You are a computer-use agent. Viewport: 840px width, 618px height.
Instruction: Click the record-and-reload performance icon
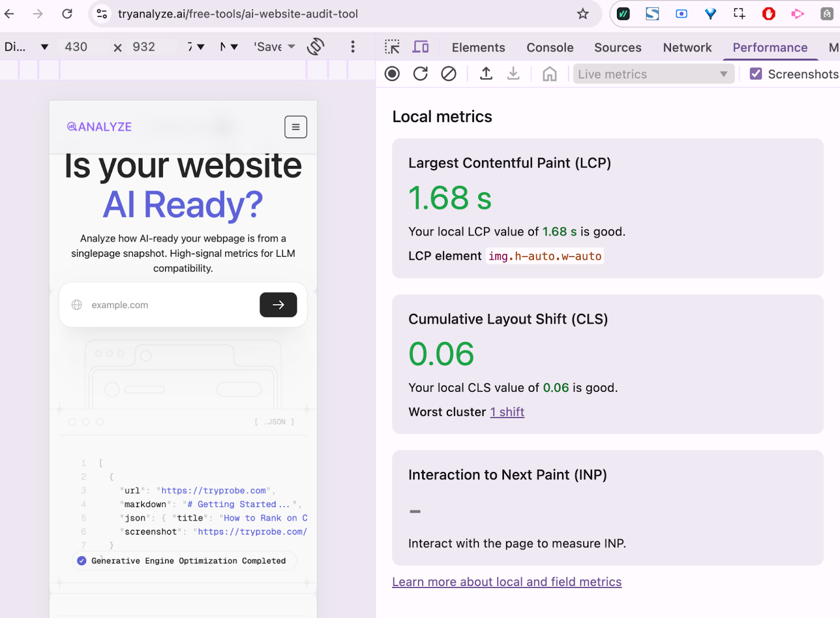[420, 74]
